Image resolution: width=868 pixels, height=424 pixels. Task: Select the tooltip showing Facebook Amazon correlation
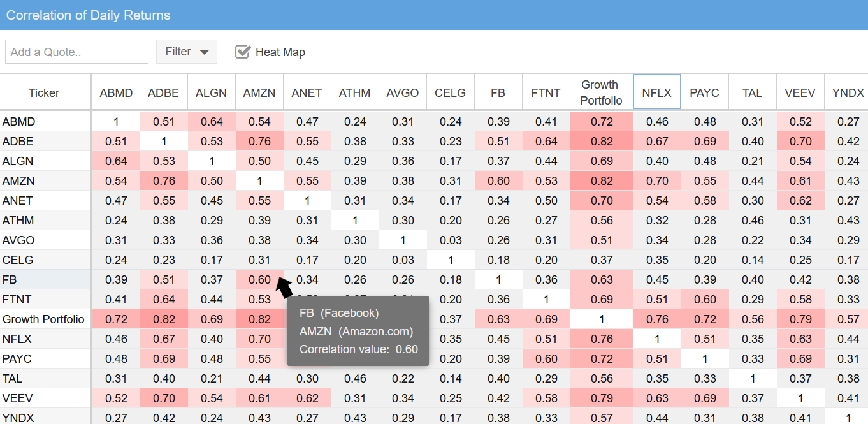pos(358,331)
